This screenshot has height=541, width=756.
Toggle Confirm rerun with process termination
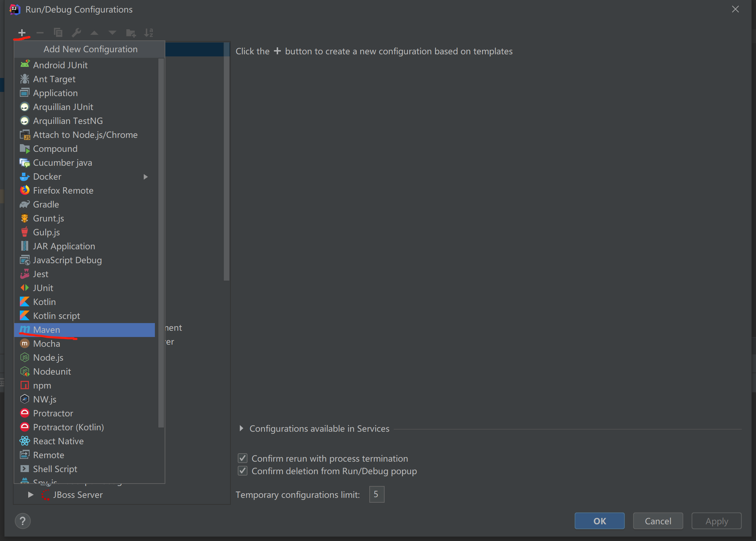(243, 458)
